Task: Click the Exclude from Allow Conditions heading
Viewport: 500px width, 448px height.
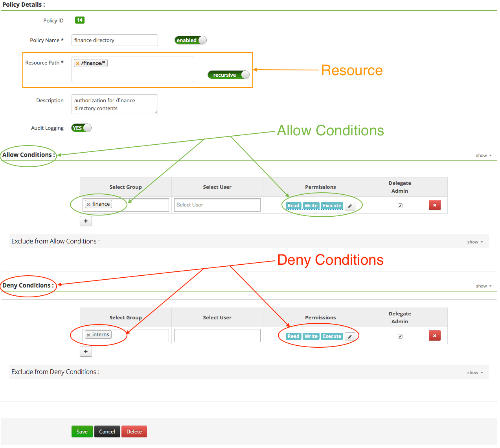Action: coord(55,241)
